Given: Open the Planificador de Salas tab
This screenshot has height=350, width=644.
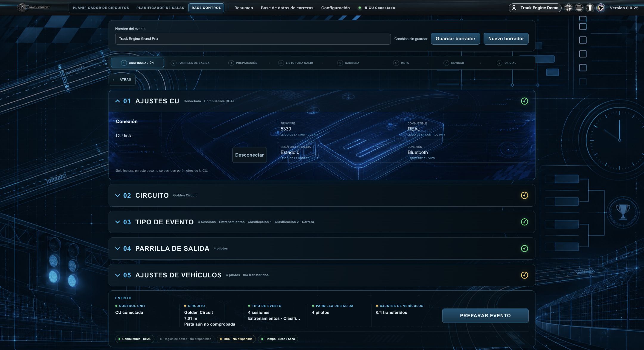Looking at the screenshot, I should (160, 8).
